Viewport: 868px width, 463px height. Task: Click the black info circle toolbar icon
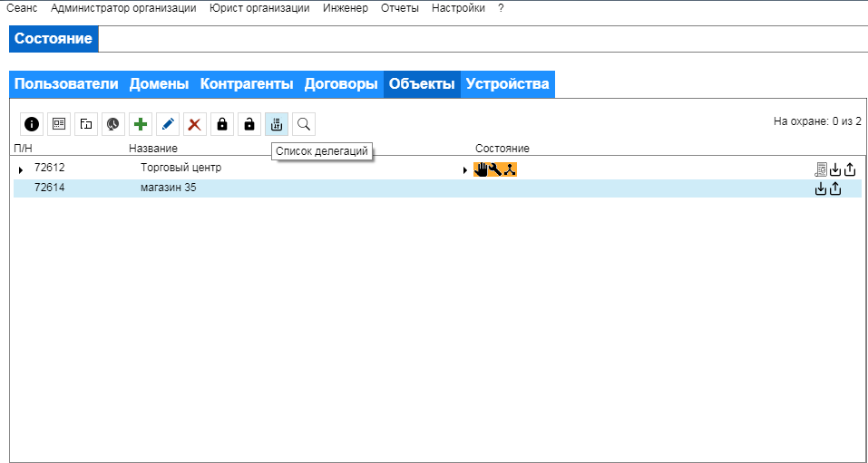coord(32,124)
